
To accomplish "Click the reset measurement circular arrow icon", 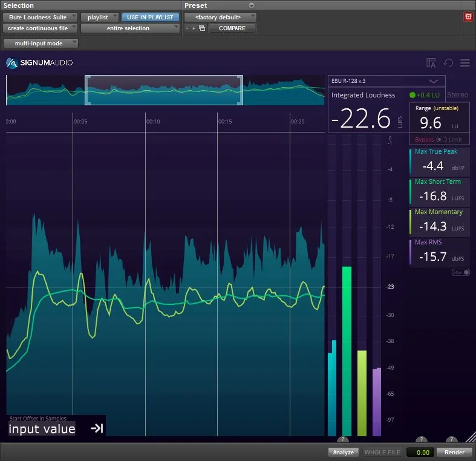I will [448, 63].
